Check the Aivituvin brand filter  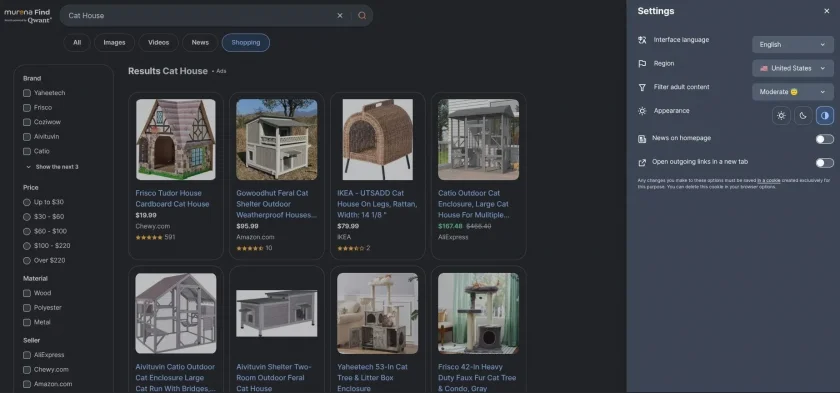point(27,137)
